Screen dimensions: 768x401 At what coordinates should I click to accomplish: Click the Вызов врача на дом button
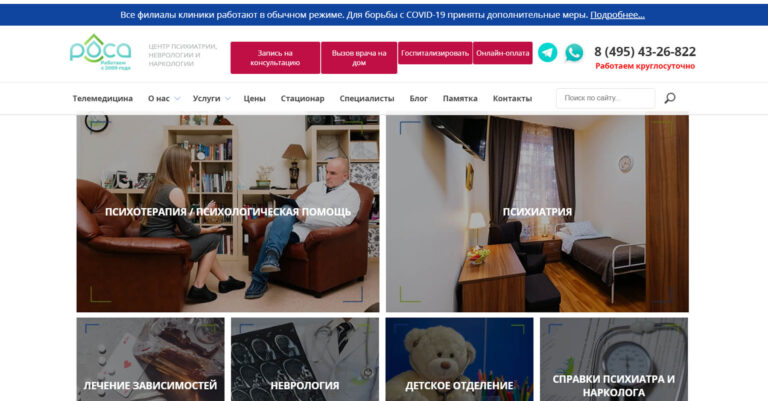click(x=359, y=58)
